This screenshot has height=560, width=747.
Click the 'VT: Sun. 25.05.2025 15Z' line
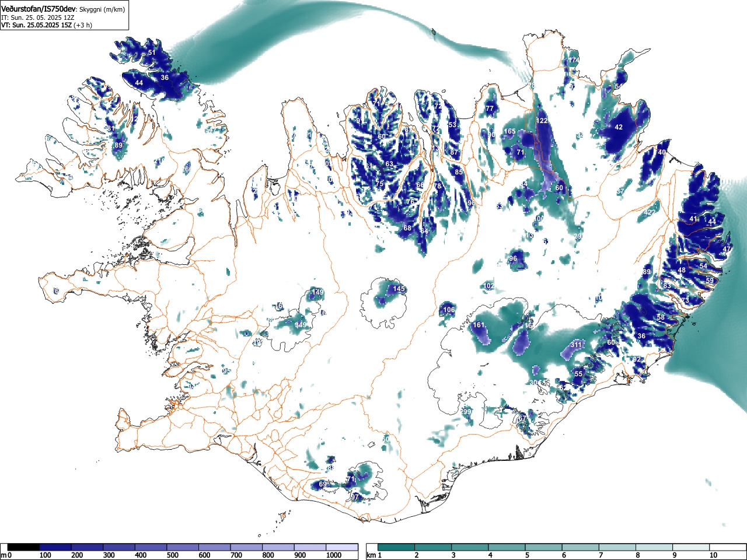point(36,25)
